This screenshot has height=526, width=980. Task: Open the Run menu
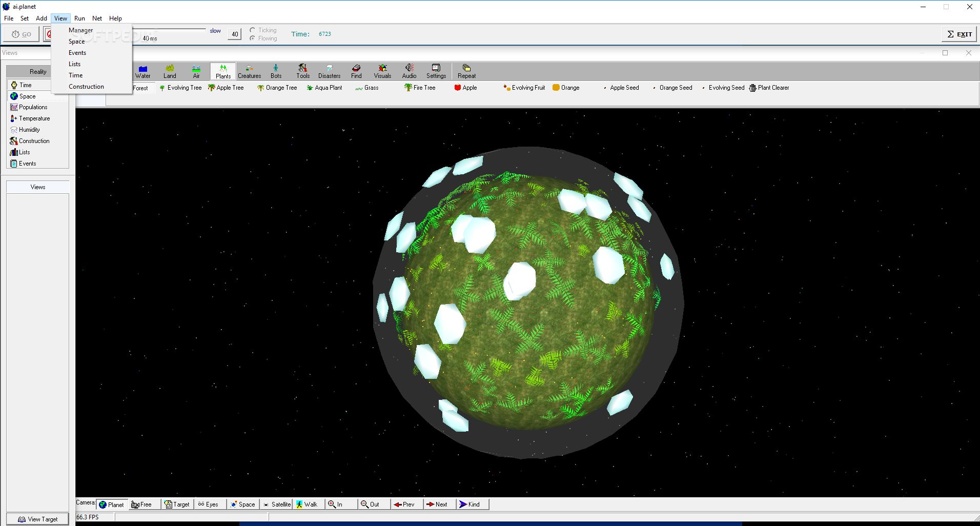point(79,18)
